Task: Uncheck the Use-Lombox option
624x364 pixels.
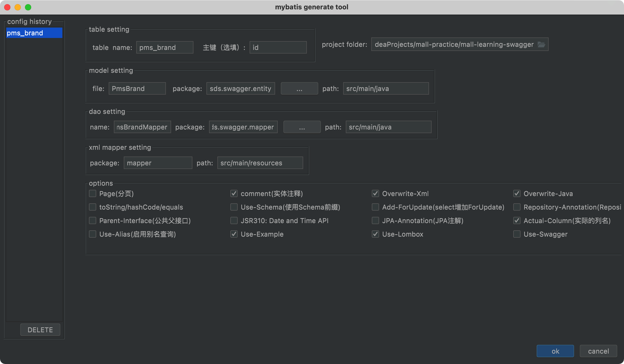Action: [375, 234]
